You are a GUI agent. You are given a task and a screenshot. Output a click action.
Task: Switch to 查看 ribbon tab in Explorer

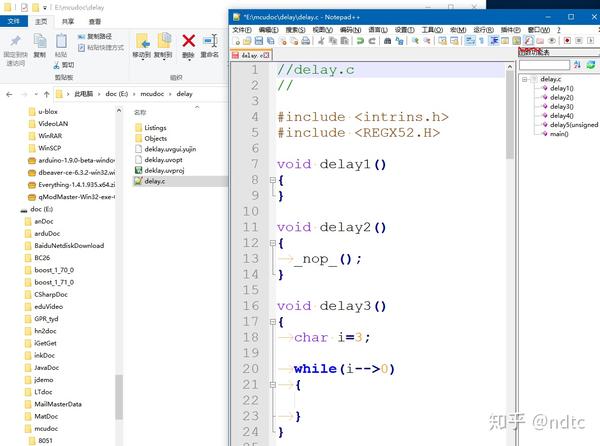point(95,21)
